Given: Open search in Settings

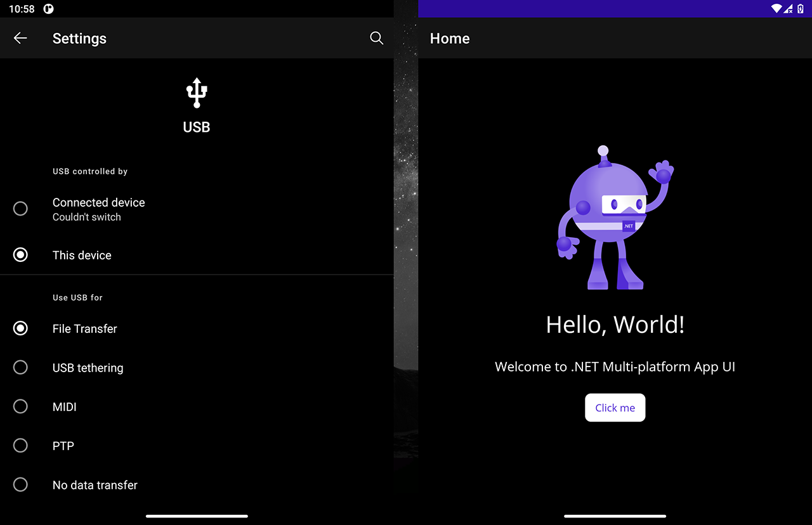Looking at the screenshot, I should (376, 38).
